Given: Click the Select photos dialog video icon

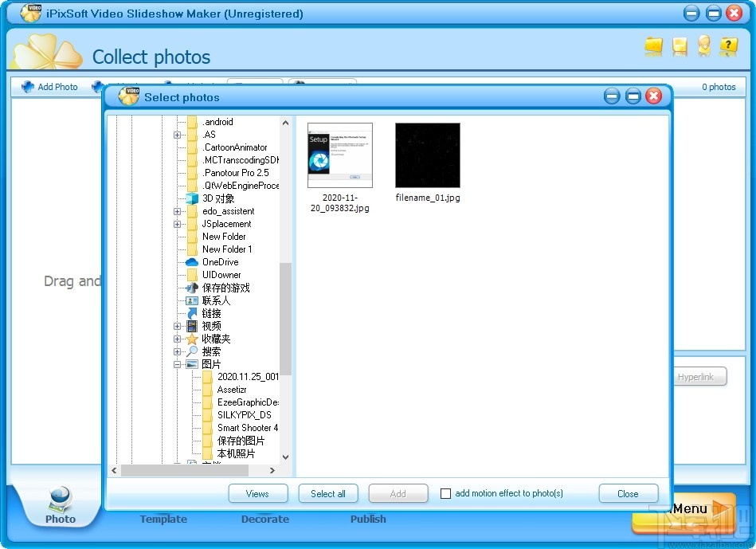Looking at the screenshot, I should (127, 96).
